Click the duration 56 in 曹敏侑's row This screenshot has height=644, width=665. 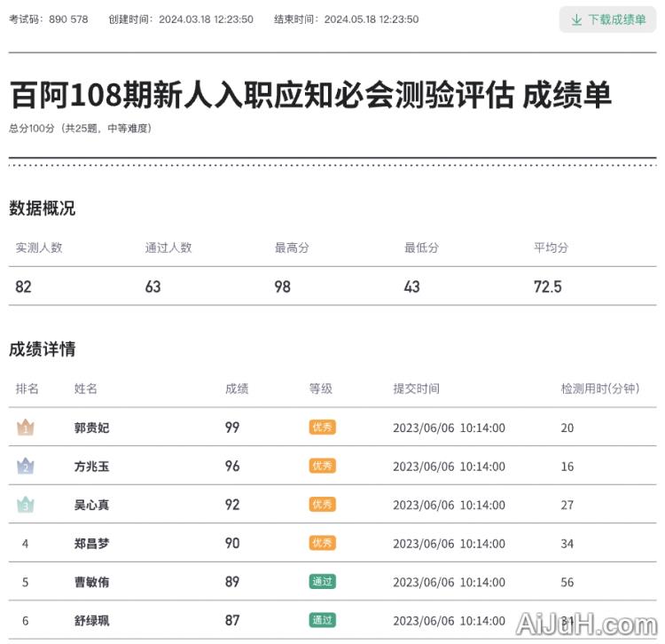(567, 582)
